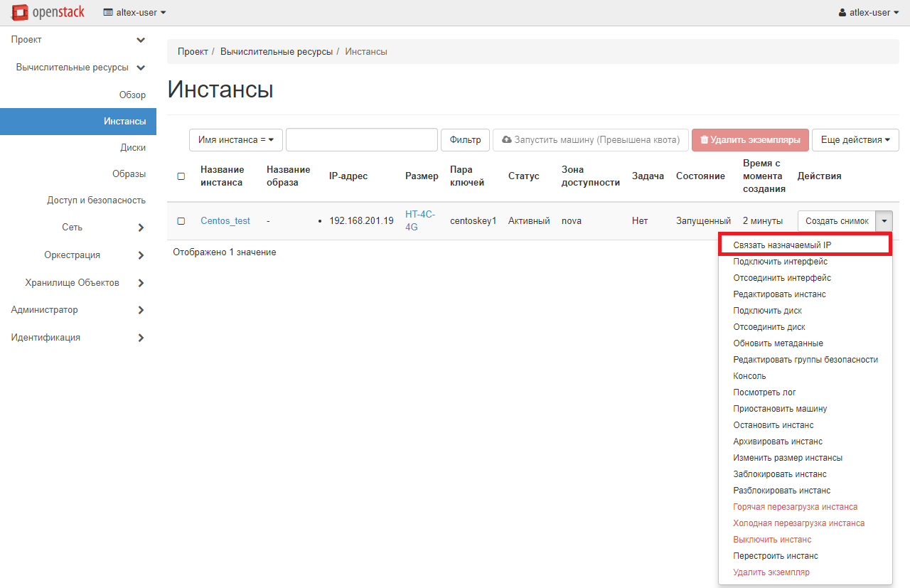Click the Удалить экземпляры button
The width and height of the screenshot is (910, 588).
(750, 140)
